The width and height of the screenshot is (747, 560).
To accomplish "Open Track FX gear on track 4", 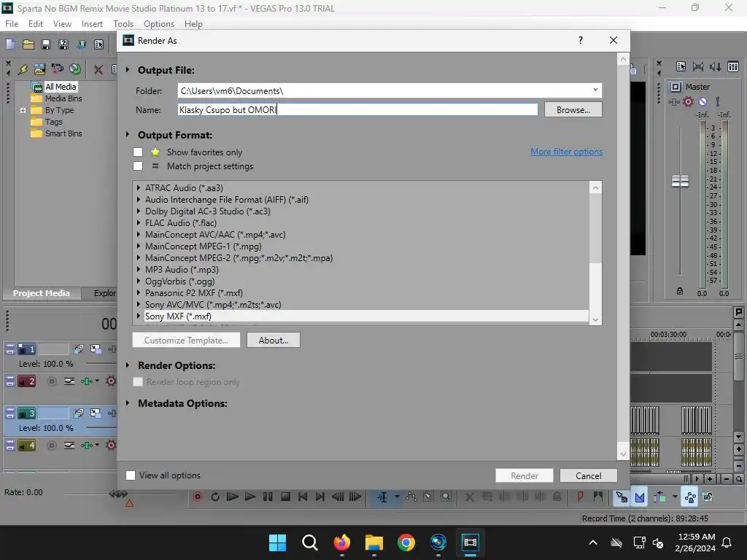I will pyautogui.click(x=111, y=446).
